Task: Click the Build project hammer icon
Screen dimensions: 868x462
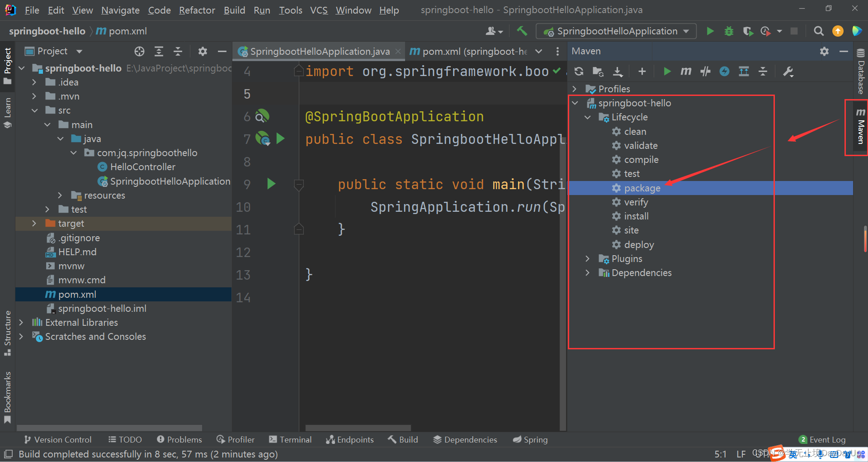Action: pyautogui.click(x=522, y=31)
